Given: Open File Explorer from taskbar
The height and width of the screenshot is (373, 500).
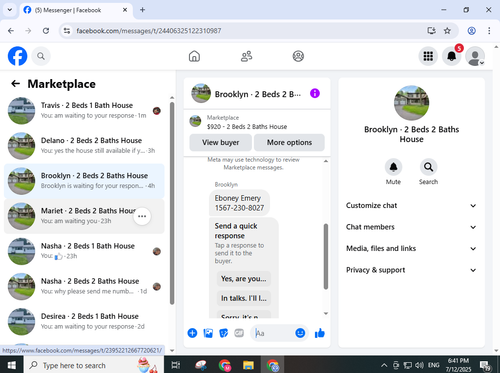Looking at the screenshot, I should coord(248,365).
